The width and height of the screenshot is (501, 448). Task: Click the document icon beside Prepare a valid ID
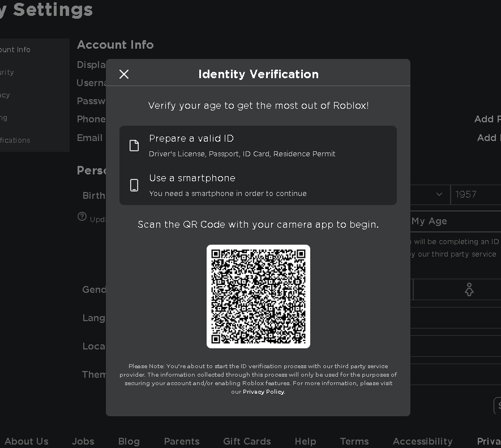134,146
